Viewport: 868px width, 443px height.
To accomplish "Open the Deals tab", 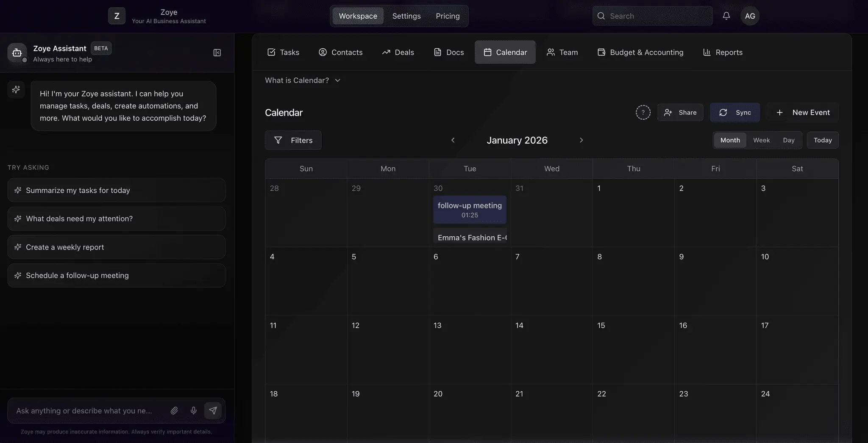I will (x=398, y=52).
